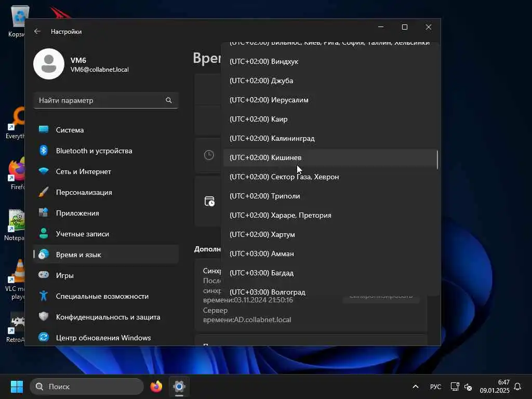Screen dimensions: 532x399
Task: Open the Notepad++ desktop shortcut
Action: click(x=15, y=224)
